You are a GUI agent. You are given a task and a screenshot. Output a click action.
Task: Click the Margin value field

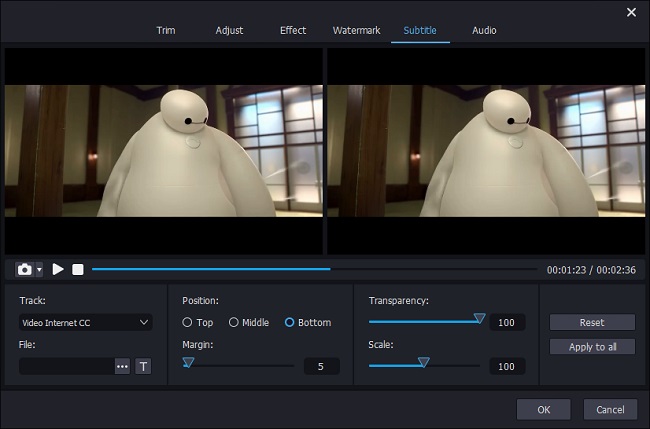[x=321, y=366]
